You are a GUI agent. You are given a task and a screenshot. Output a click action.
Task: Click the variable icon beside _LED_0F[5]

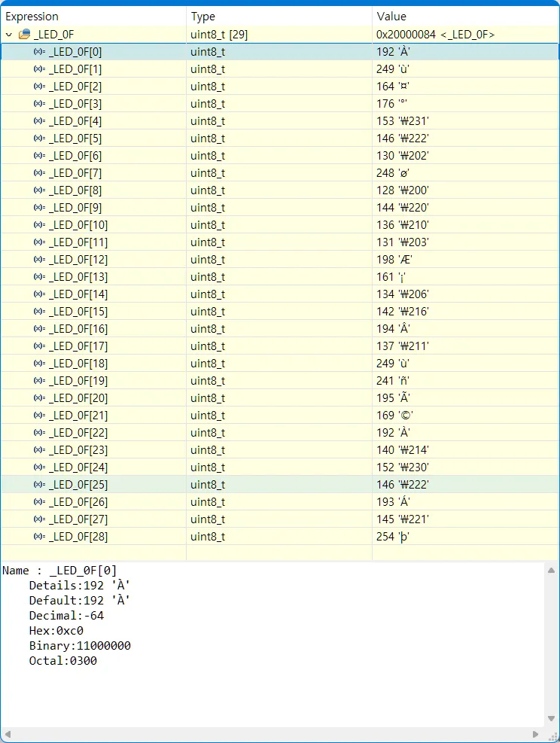point(39,139)
